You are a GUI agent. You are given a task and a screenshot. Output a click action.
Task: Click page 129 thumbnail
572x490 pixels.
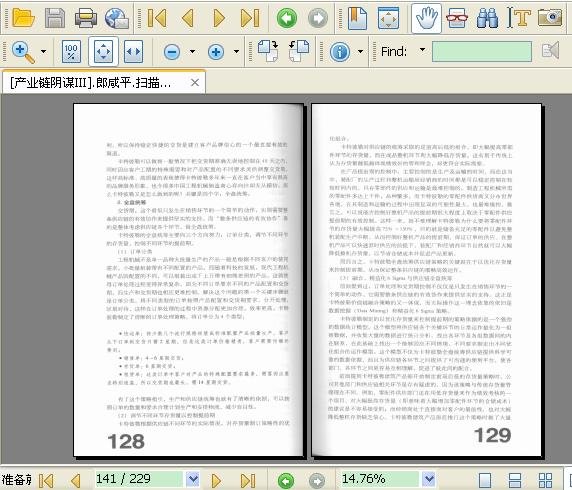point(426,280)
